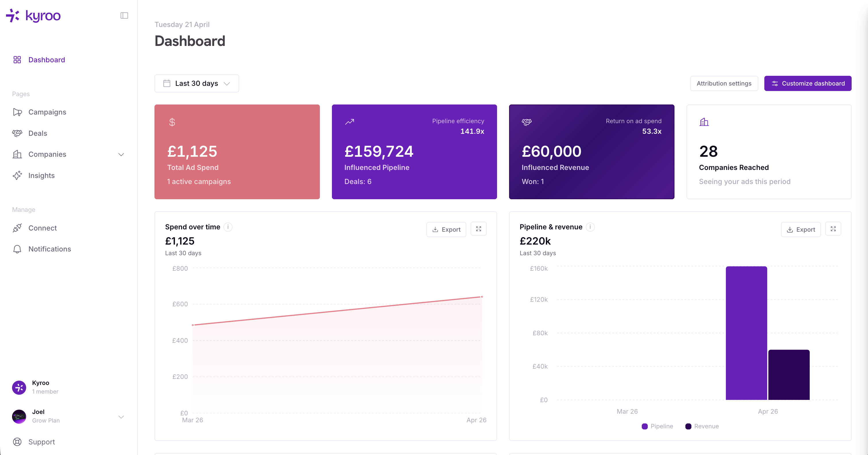Open Attribution settings
The image size is (868, 455).
pyautogui.click(x=724, y=84)
